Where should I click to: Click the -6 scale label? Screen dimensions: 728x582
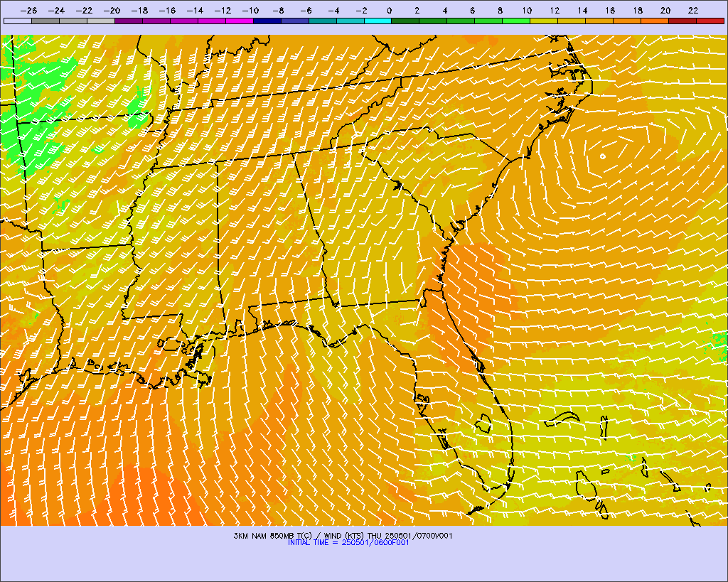[x=306, y=11]
